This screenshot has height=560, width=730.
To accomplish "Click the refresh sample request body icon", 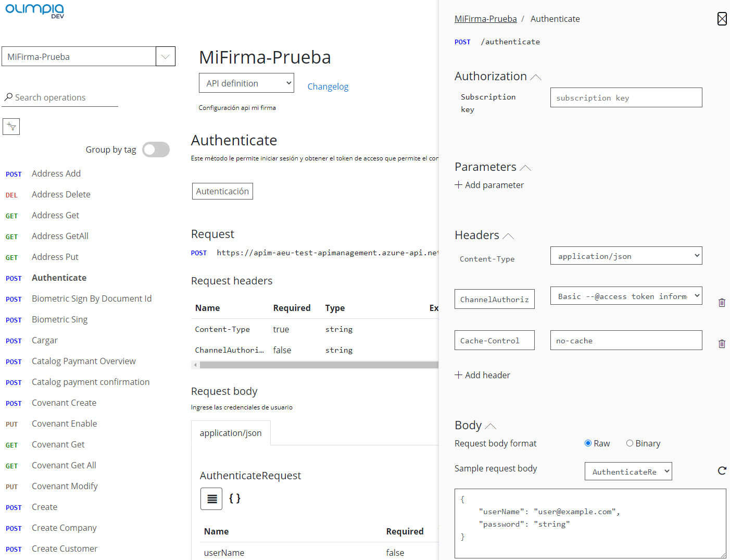I will (722, 471).
